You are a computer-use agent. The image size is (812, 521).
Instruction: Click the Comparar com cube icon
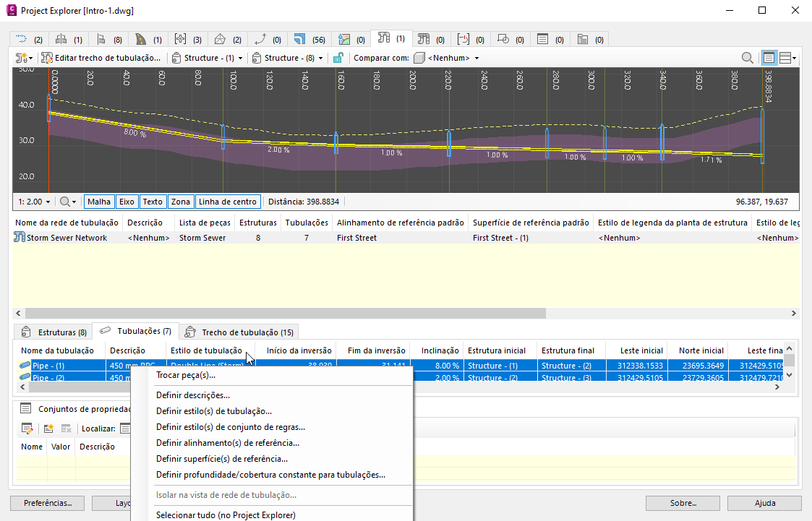(x=419, y=58)
